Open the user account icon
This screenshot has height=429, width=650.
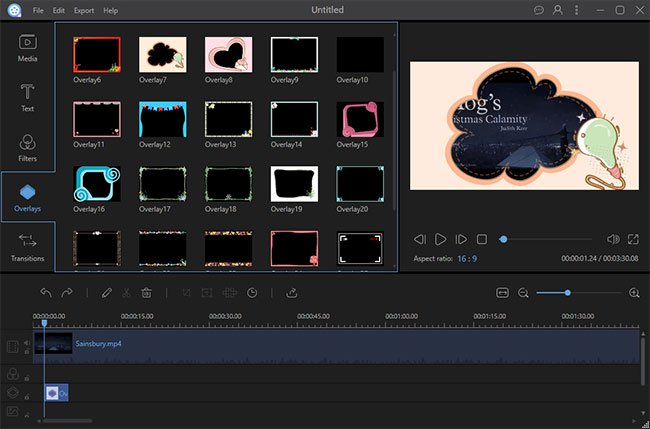tap(558, 10)
